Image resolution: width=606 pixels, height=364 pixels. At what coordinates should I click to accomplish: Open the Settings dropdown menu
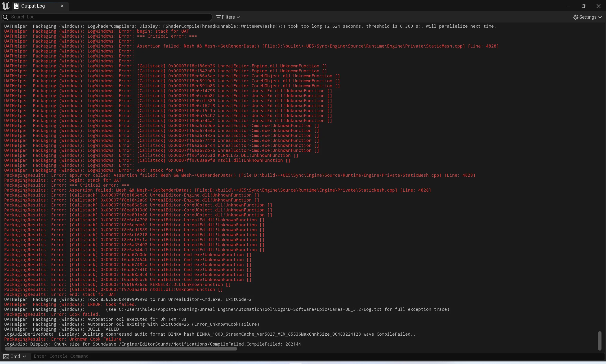(x=587, y=17)
